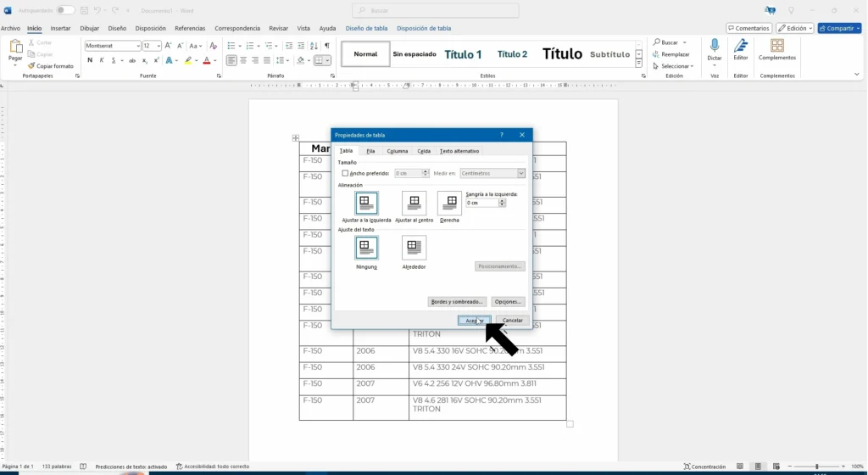Viewport: 868px width, 475px height.
Task: Choose Ninguno text wrapping
Action: pyautogui.click(x=366, y=248)
